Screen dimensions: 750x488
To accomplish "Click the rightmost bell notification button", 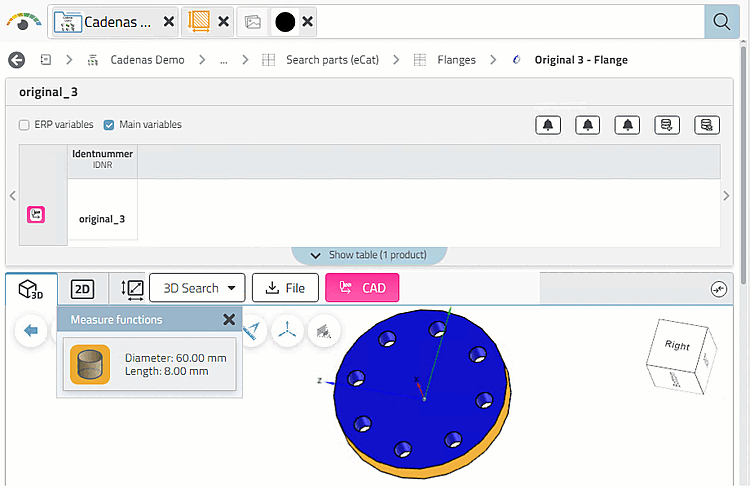I will pyautogui.click(x=628, y=125).
